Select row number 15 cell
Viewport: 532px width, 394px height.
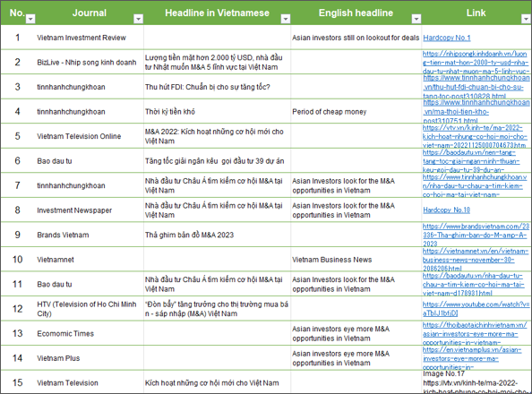(x=18, y=382)
